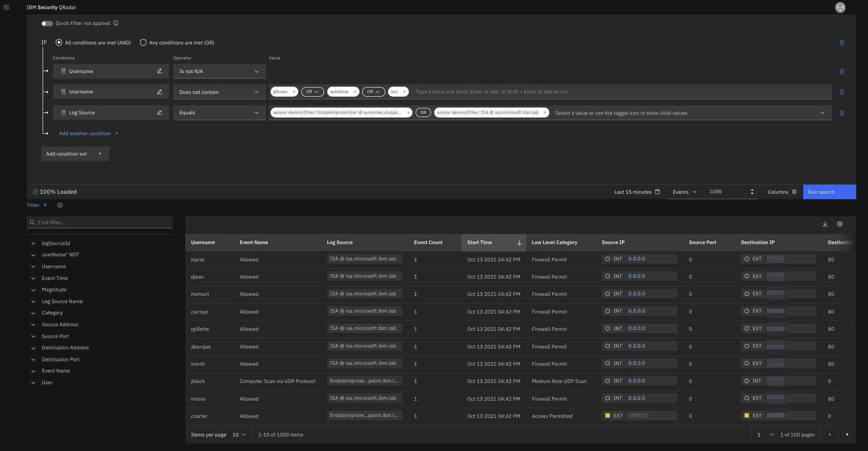Open the hamburger navigation menu
The image size is (868, 451).
point(6,7)
